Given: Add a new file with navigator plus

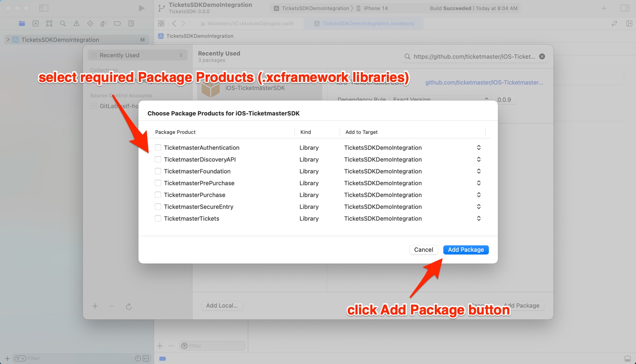Looking at the screenshot, I should [x=7, y=359].
